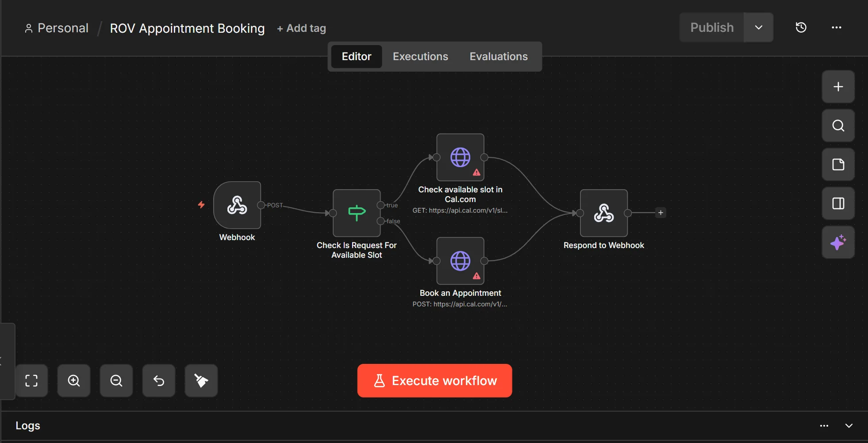Click the Execute workflow button

434,380
